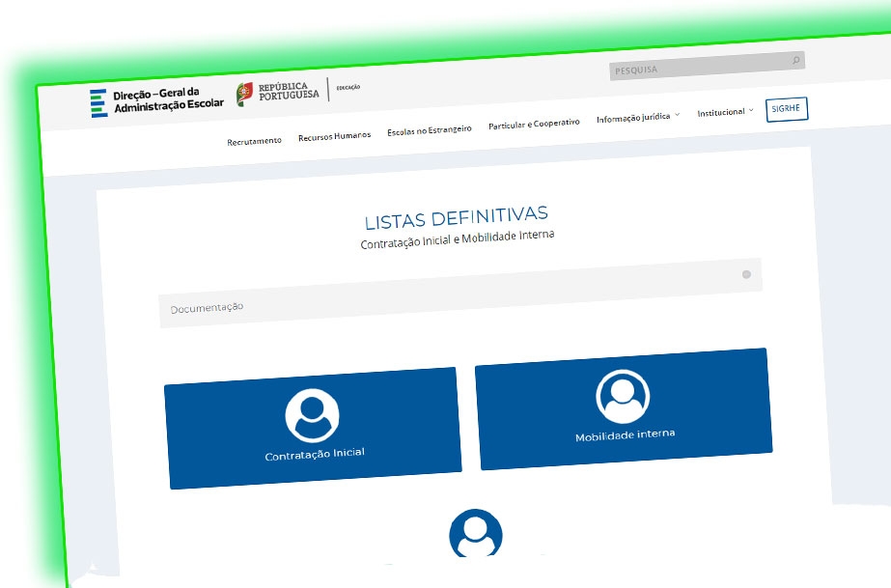Click the SIGRHE button
This screenshot has height=588, width=891.
pyautogui.click(x=786, y=108)
